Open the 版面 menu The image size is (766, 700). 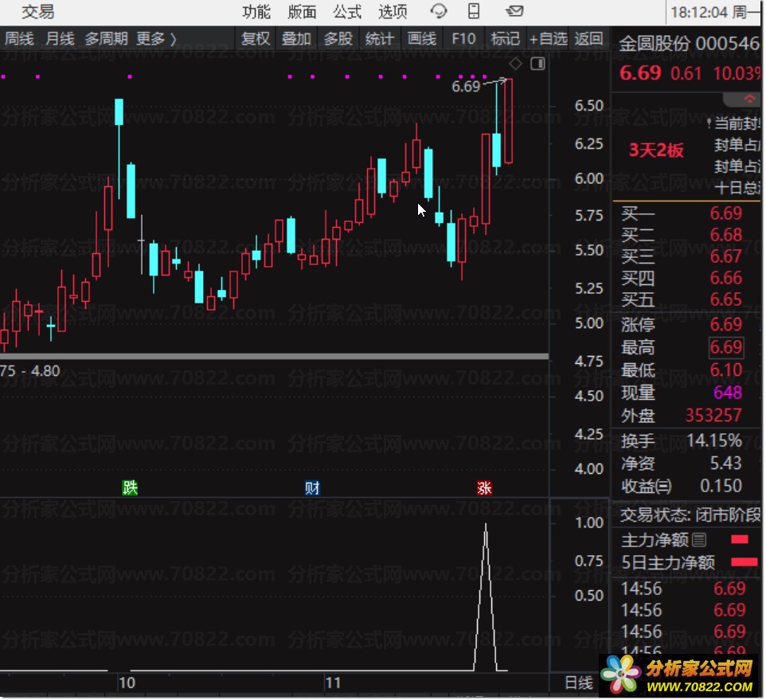pyautogui.click(x=302, y=11)
